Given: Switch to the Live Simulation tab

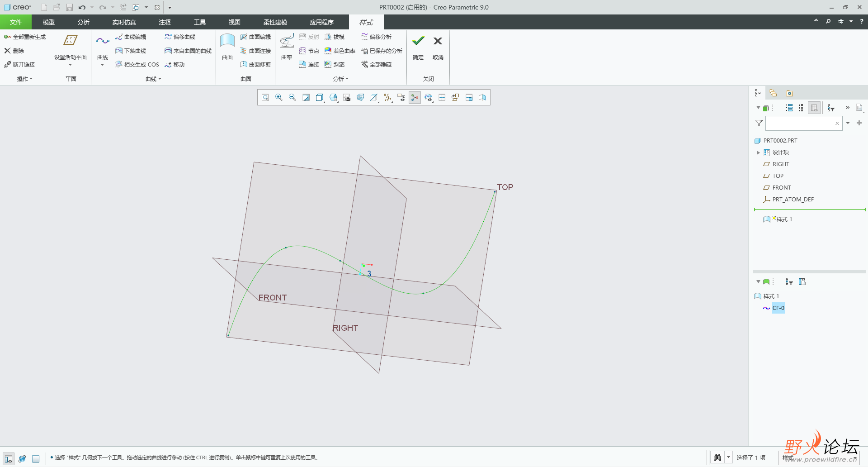Looking at the screenshot, I should pos(124,22).
